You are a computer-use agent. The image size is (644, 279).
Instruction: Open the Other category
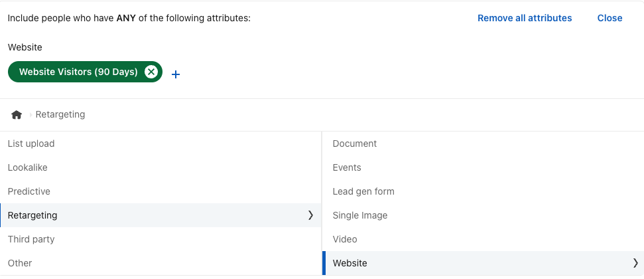pyautogui.click(x=20, y=263)
